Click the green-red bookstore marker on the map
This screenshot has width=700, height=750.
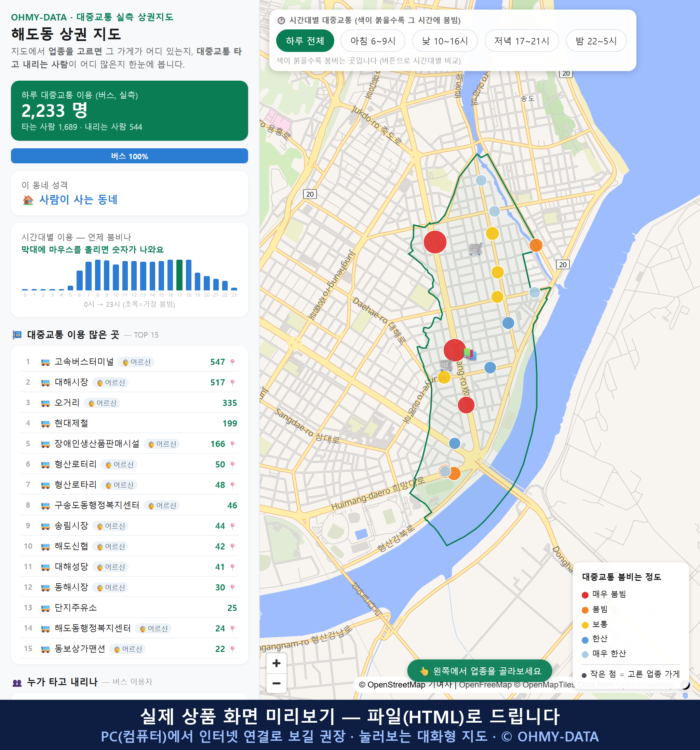point(469,354)
